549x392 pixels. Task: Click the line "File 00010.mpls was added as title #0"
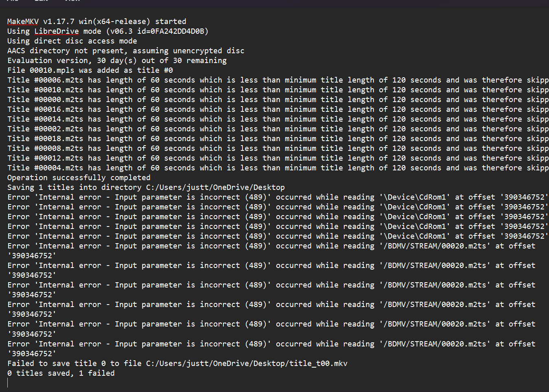[90, 70]
